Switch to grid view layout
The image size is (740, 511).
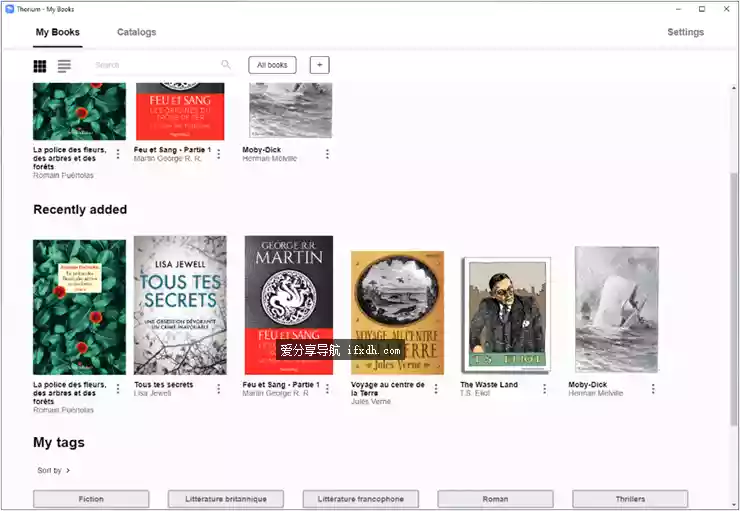tap(40, 66)
